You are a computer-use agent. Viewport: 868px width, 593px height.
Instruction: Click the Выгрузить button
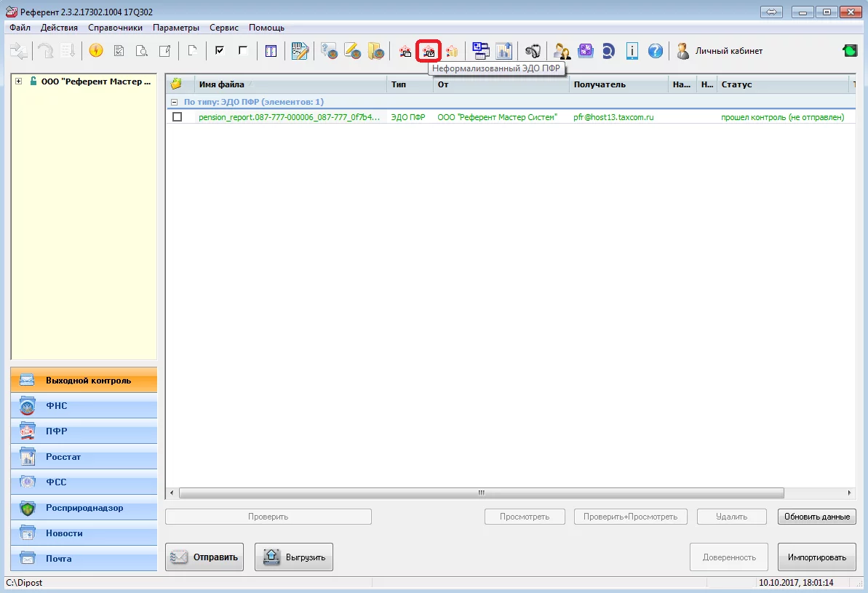click(x=294, y=557)
